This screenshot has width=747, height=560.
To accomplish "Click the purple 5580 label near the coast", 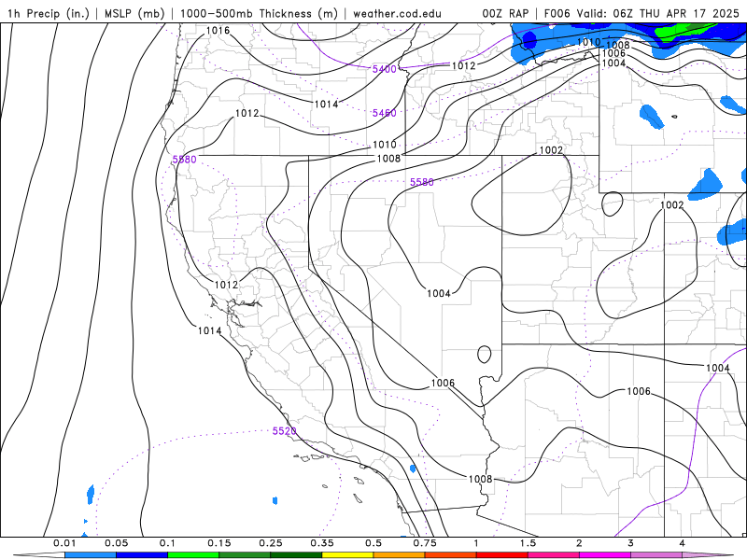I will (x=184, y=160).
